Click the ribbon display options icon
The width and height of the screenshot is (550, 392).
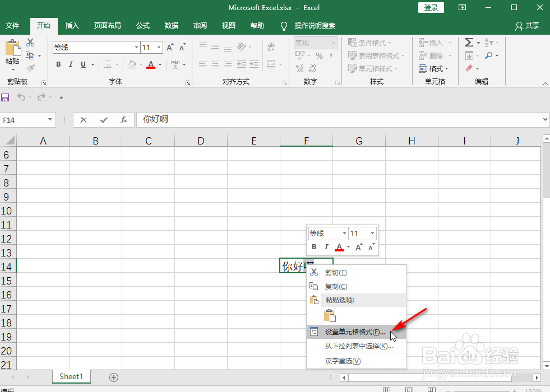[463, 7]
